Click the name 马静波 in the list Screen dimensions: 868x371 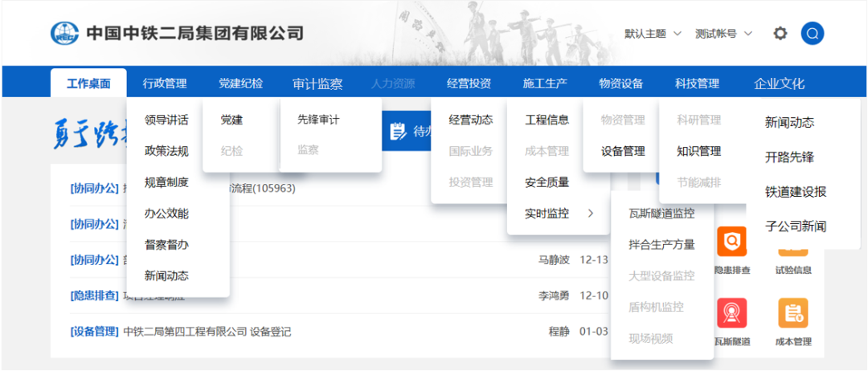(554, 260)
